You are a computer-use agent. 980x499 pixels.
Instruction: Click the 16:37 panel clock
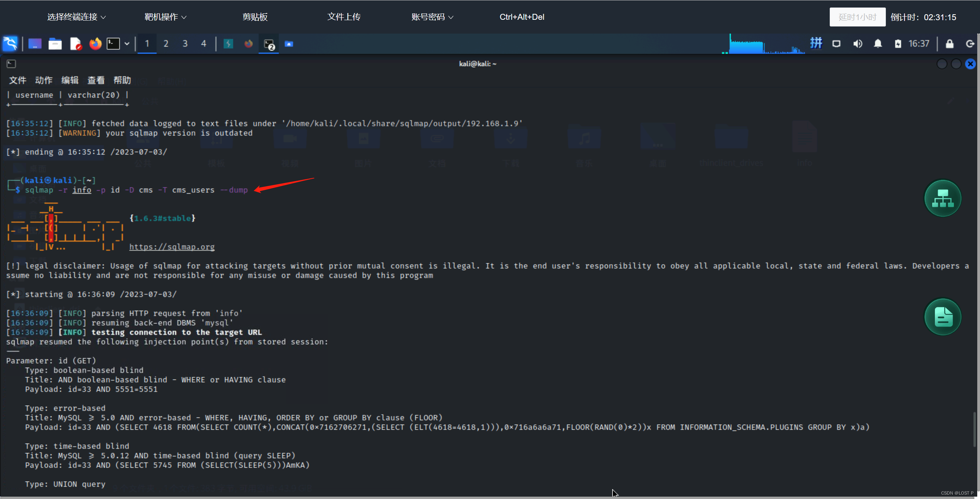click(919, 43)
